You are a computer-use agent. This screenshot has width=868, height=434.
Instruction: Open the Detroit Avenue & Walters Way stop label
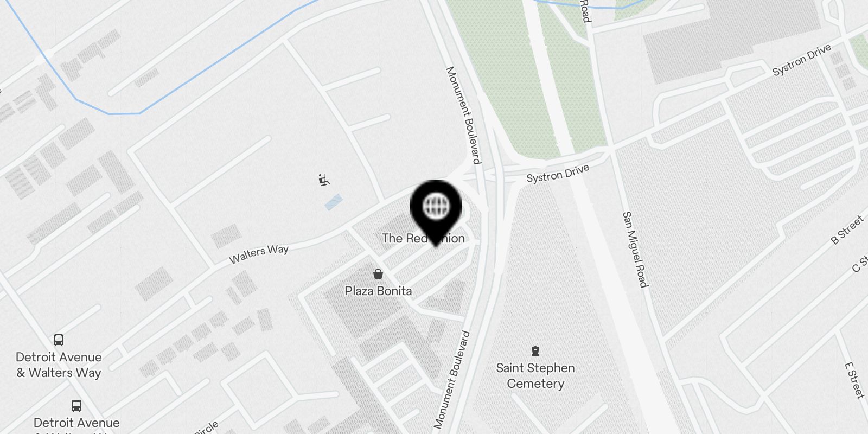pos(59,365)
